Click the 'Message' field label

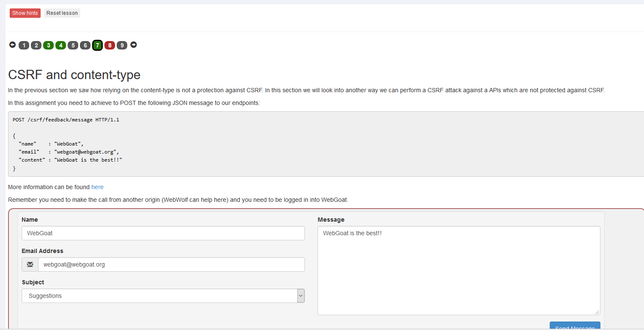[x=331, y=220]
